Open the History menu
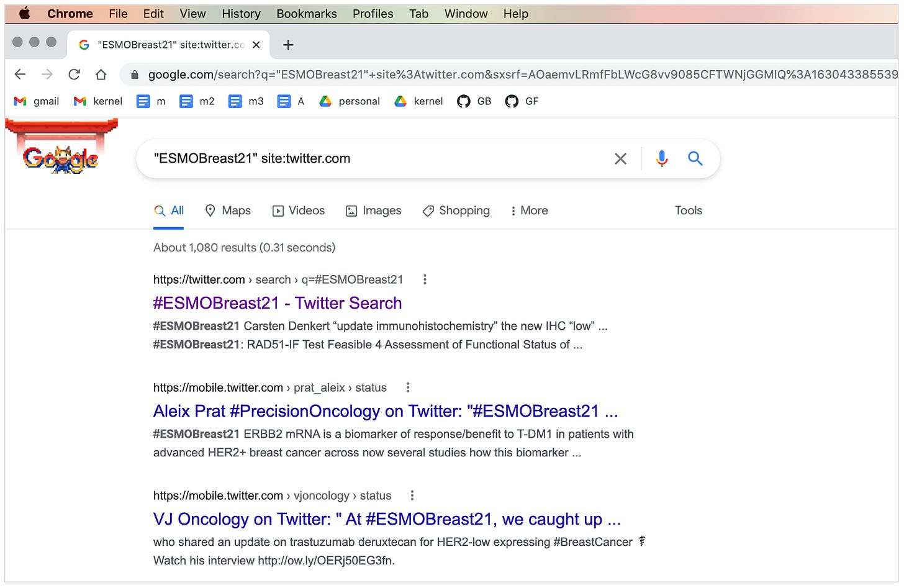This screenshot has width=904, height=588. [x=241, y=14]
